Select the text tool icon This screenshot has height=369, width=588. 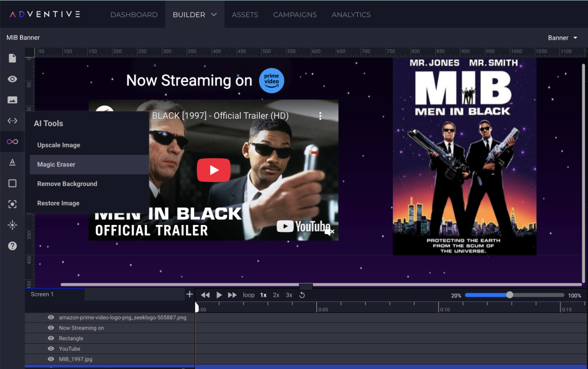click(x=13, y=162)
